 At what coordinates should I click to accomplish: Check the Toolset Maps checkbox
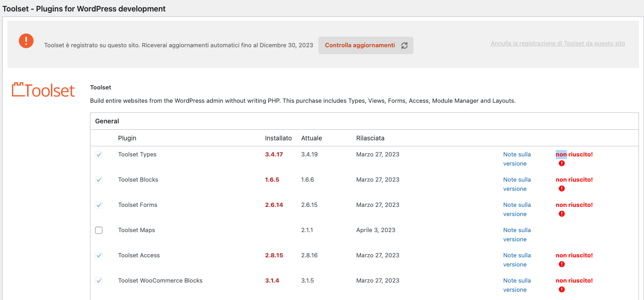click(x=99, y=230)
